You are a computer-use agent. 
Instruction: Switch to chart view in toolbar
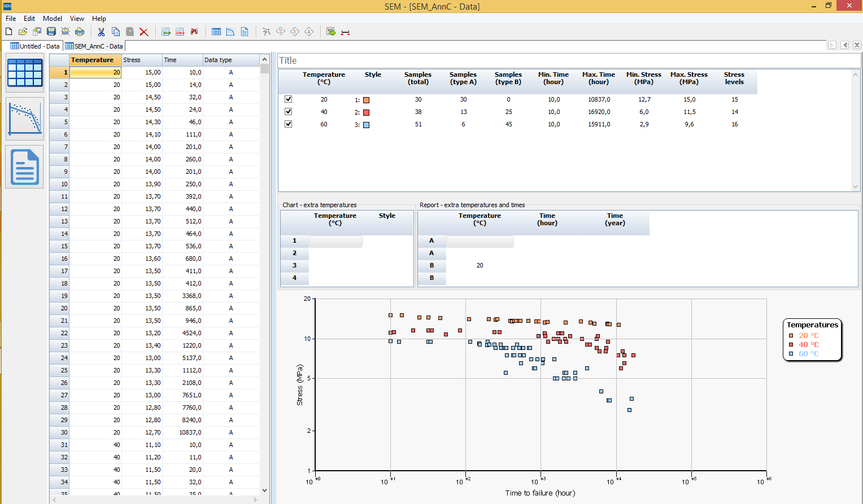click(x=230, y=32)
